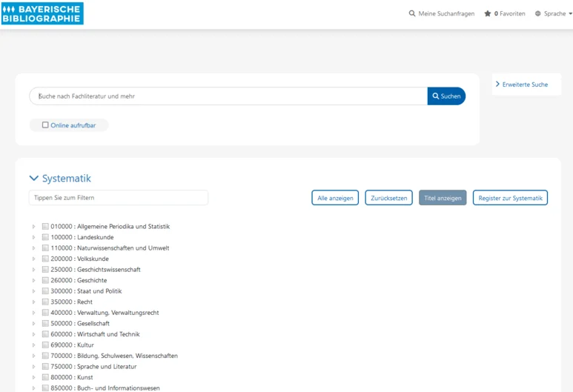Check the box for 300000 Staat und Politik

[45, 291]
